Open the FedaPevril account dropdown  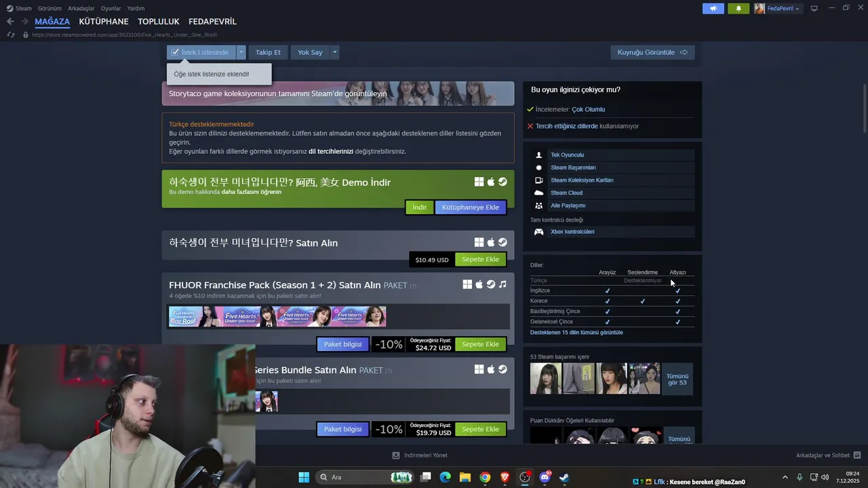(x=777, y=8)
